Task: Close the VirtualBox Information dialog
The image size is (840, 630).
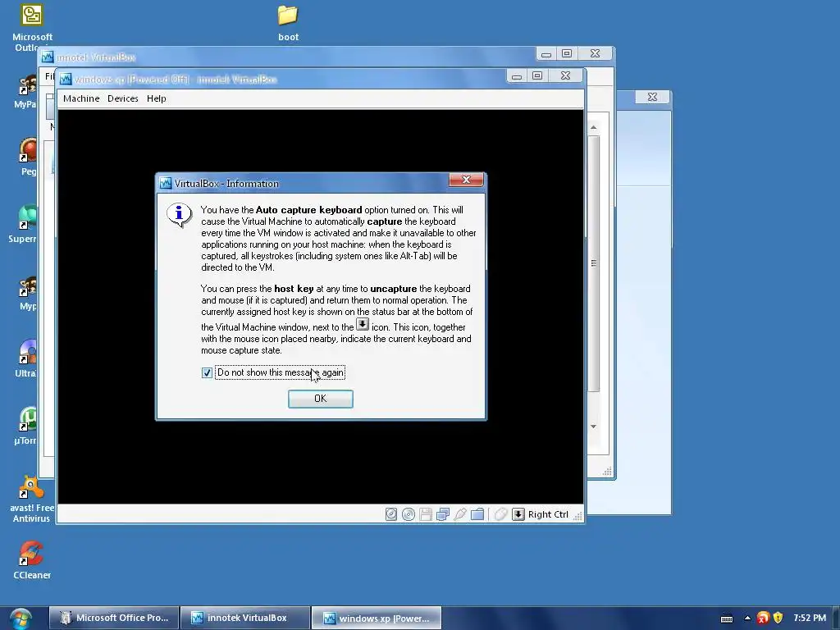Action: (x=466, y=180)
